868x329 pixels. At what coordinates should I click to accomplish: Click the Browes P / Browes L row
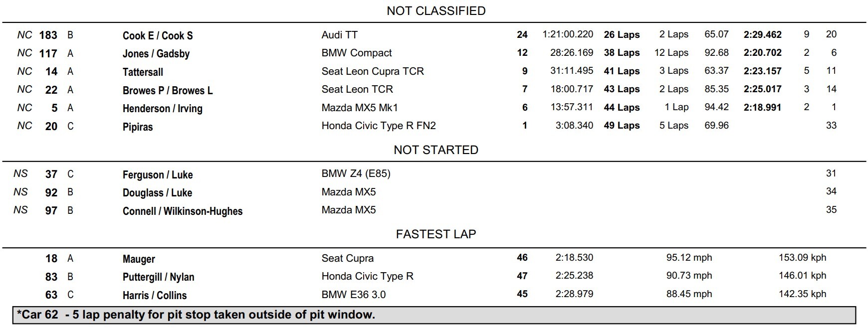coord(434,90)
